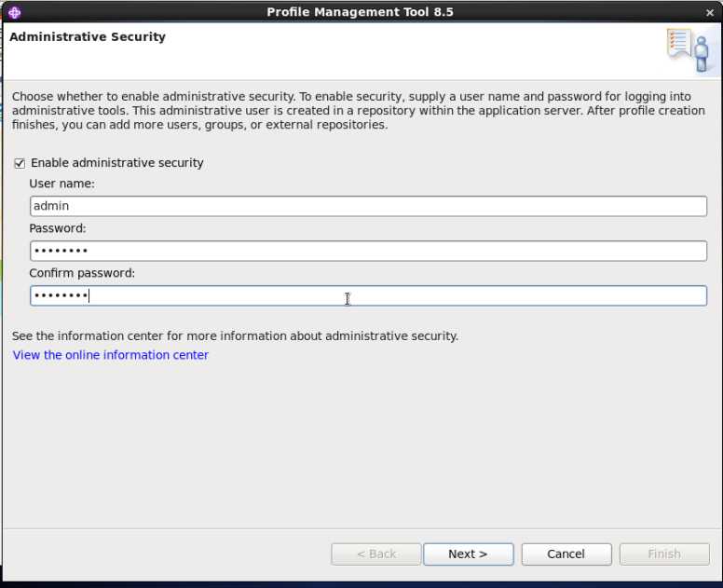Click the "Password:" label

click(x=58, y=228)
